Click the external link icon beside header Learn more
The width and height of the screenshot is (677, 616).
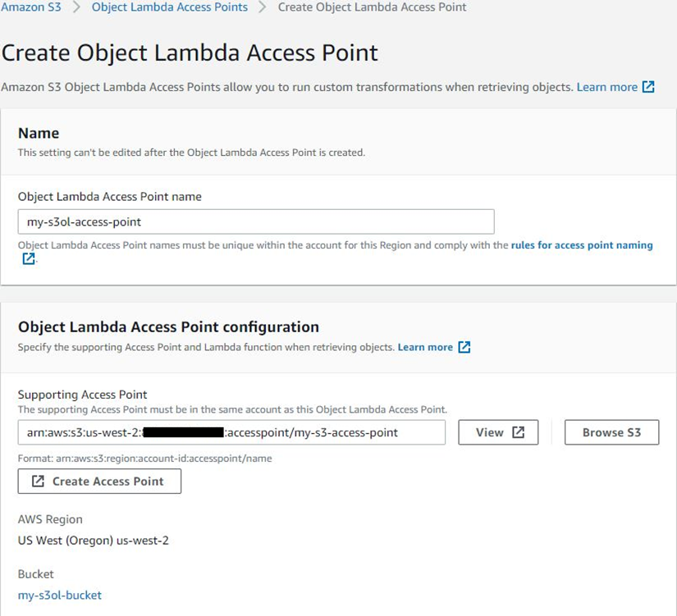[x=647, y=87]
